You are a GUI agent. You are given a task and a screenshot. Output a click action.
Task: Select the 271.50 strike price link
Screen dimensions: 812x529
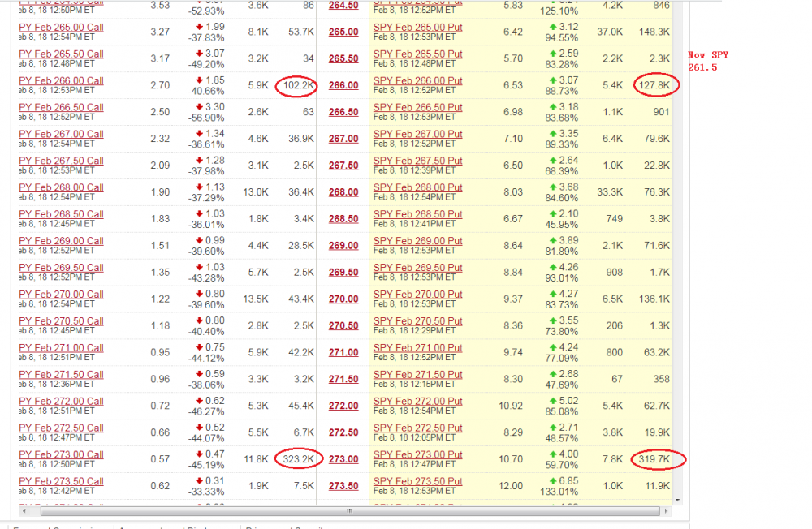coord(343,380)
